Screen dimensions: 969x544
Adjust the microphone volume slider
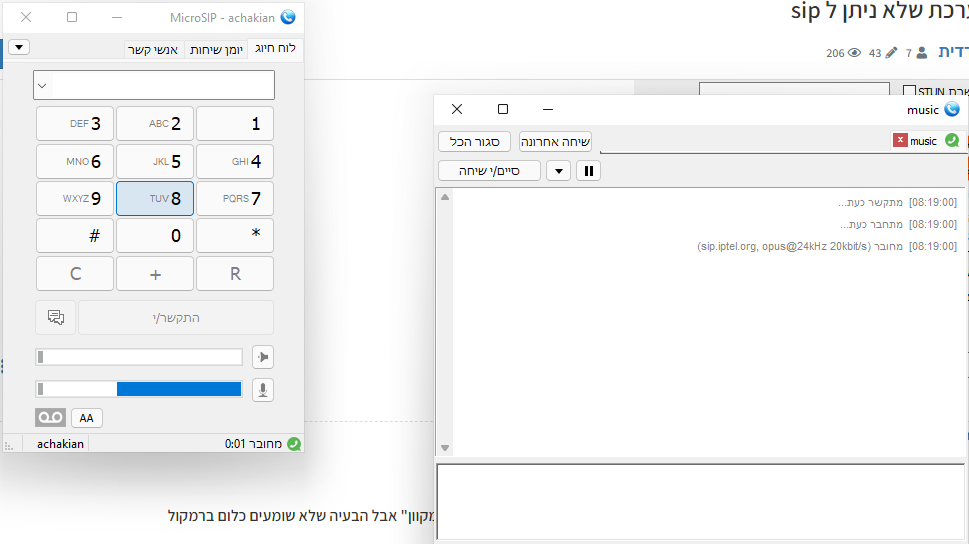(x=140, y=390)
